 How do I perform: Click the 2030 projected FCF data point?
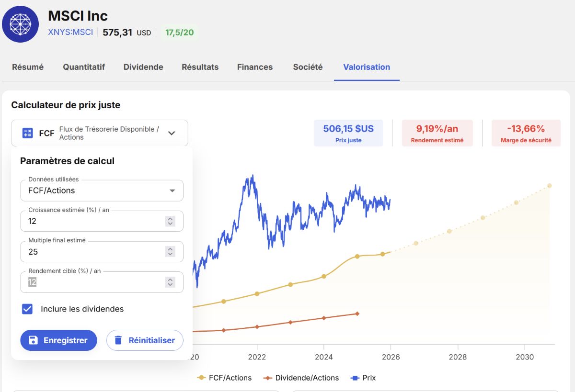(x=550, y=186)
